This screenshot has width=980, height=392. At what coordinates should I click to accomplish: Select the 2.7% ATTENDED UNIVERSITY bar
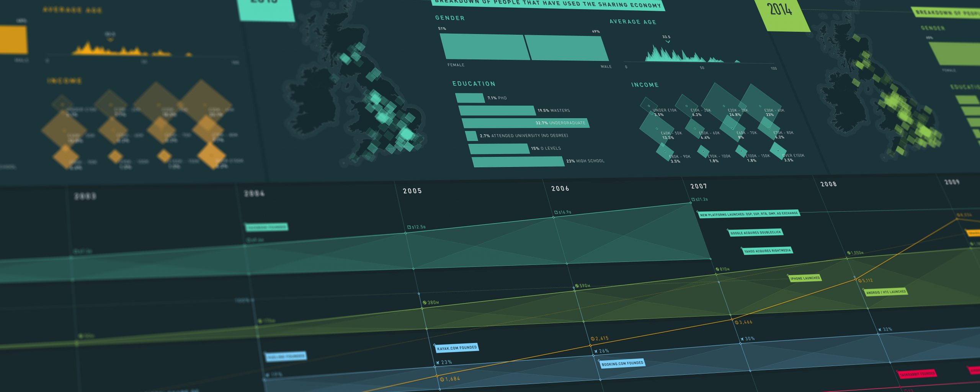[x=471, y=136]
